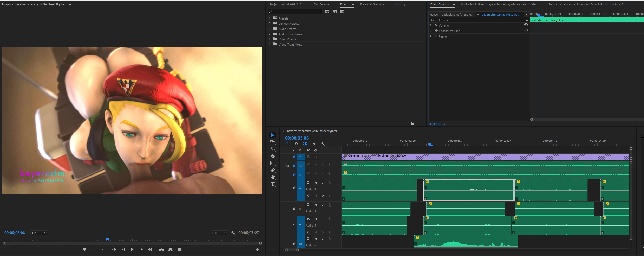Filter Effects by YUV effects icon
This screenshot has height=256, width=644.
click(x=342, y=11)
